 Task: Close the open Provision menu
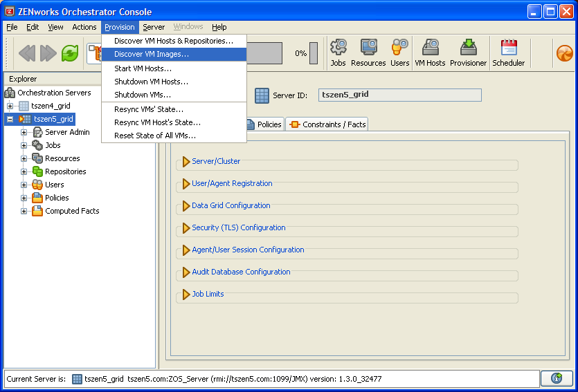120,27
